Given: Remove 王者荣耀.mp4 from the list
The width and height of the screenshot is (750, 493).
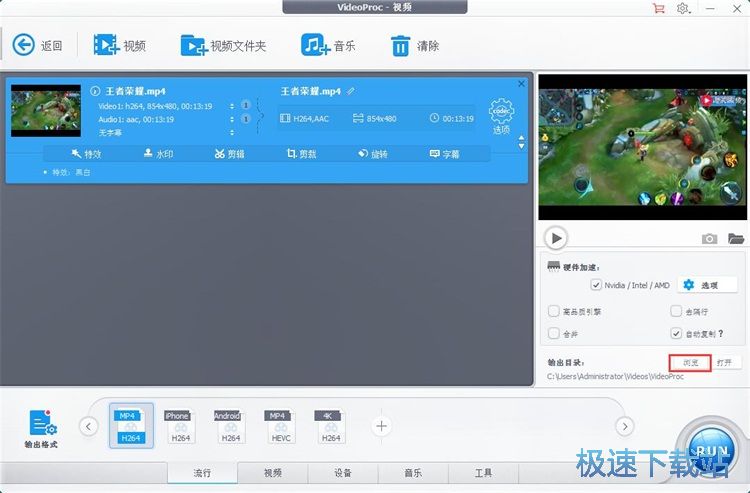Looking at the screenshot, I should (x=521, y=84).
